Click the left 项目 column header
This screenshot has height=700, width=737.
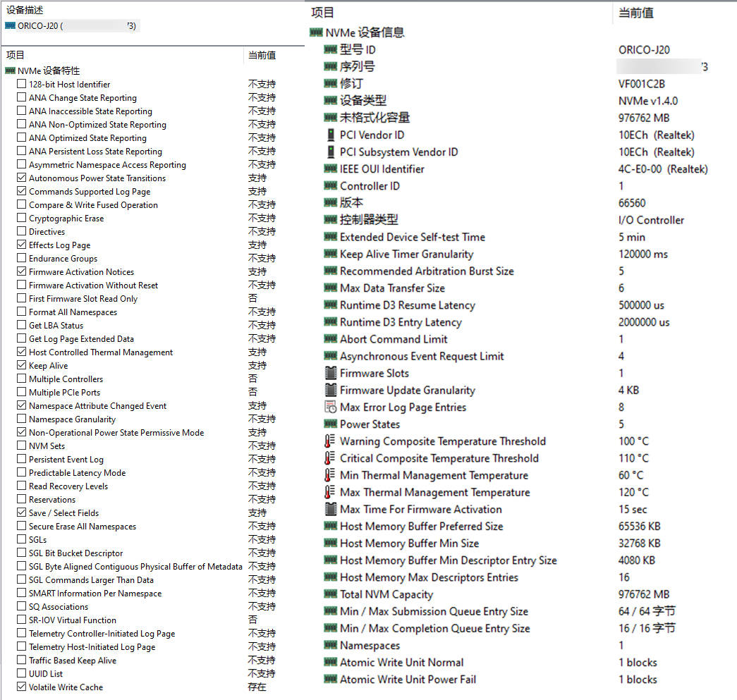[x=16, y=55]
